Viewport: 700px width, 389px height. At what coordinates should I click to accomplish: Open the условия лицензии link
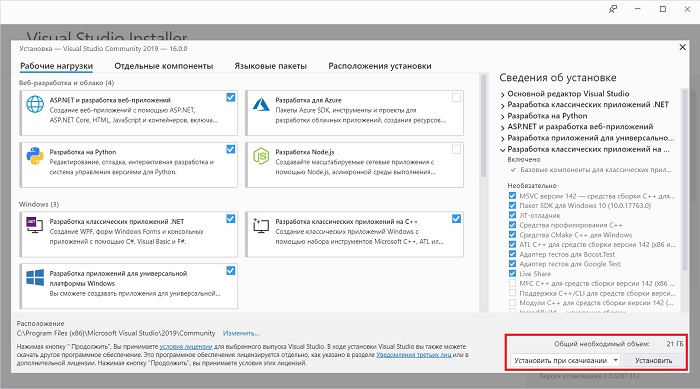[186, 347]
